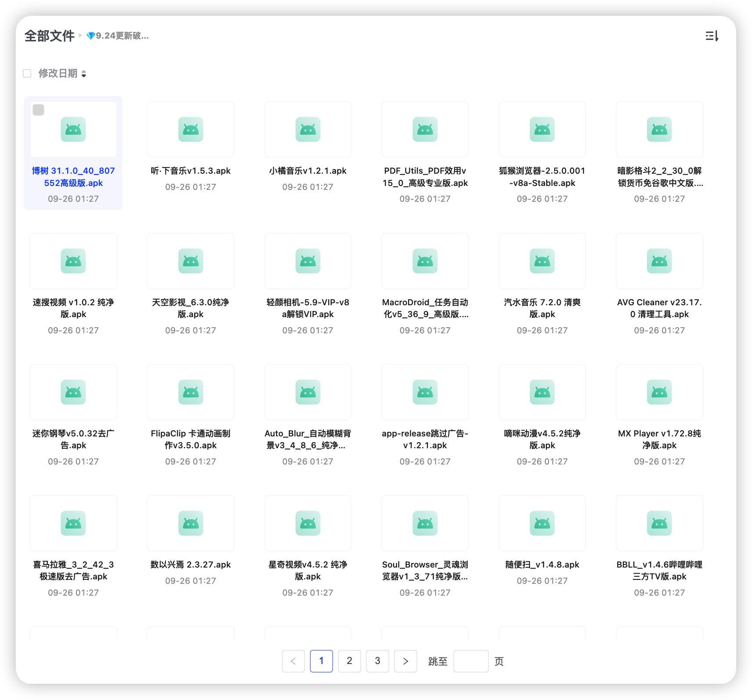Open app-release跳过广告 apk icon

[425, 392]
